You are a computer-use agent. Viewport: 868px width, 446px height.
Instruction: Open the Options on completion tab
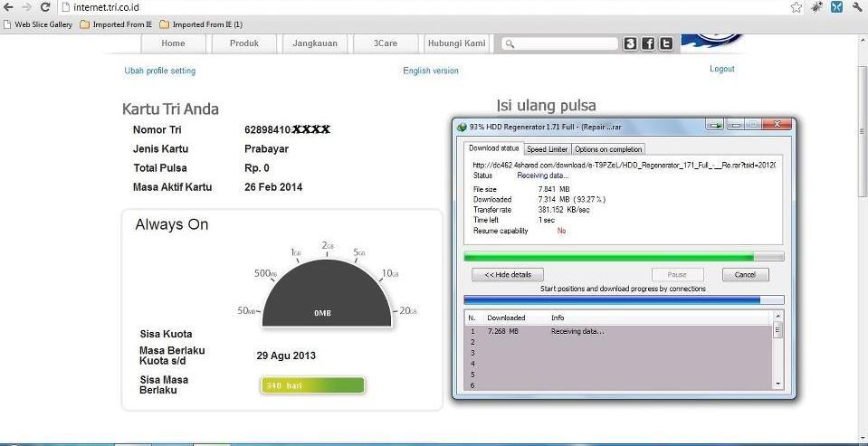coord(608,149)
